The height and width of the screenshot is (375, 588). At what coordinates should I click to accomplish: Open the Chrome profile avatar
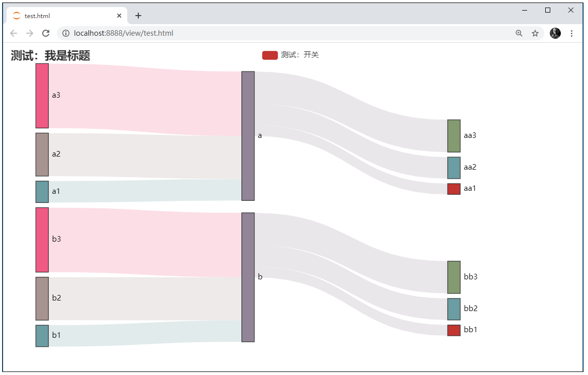[x=555, y=33]
